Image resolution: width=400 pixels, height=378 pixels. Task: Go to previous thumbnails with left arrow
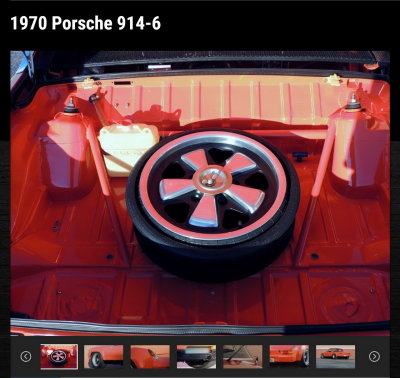pyautogui.click(x=26, y=356)
